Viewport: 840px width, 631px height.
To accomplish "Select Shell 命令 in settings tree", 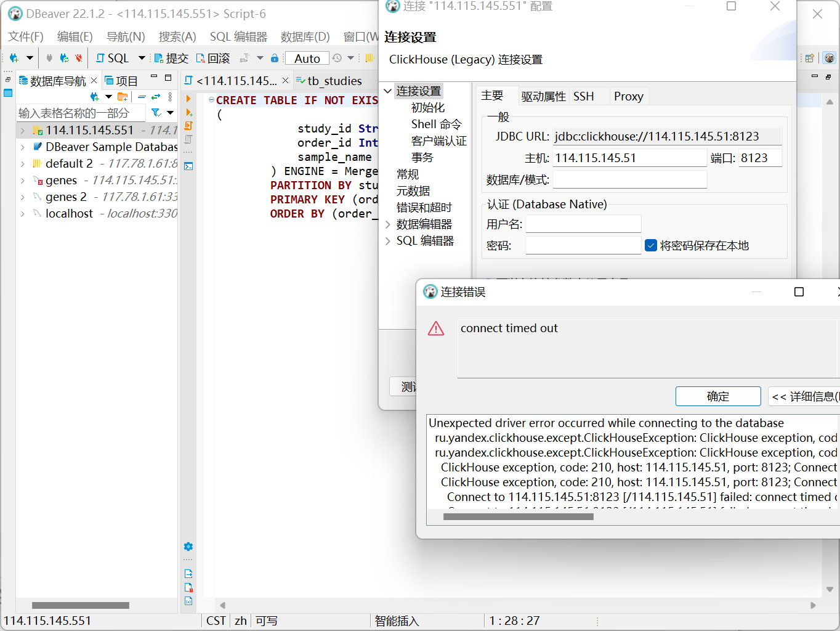I will 436,124.
